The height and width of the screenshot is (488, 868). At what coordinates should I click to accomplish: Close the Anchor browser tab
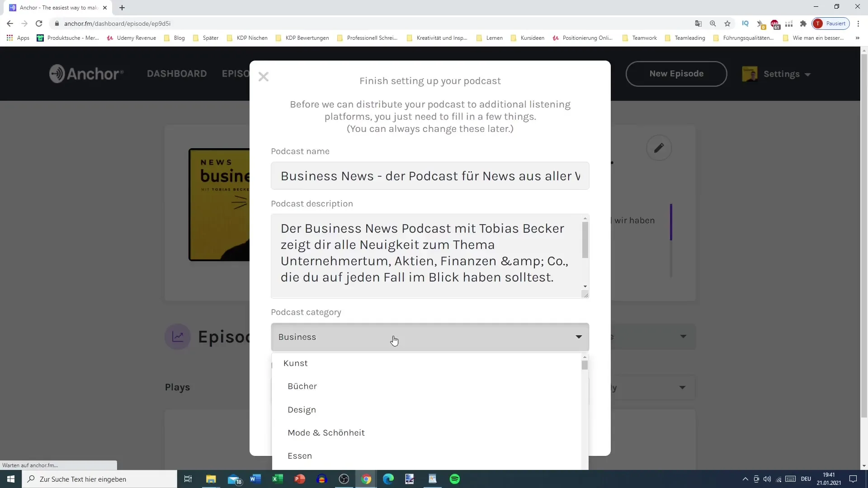coord(105,8)
